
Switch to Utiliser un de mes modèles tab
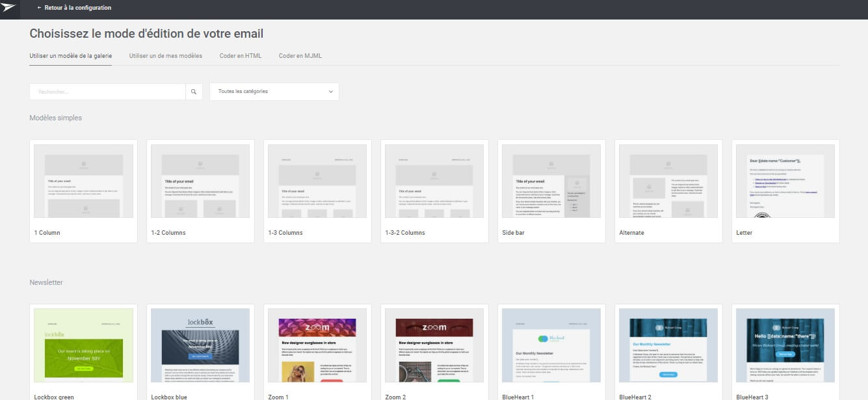(165, 56)
